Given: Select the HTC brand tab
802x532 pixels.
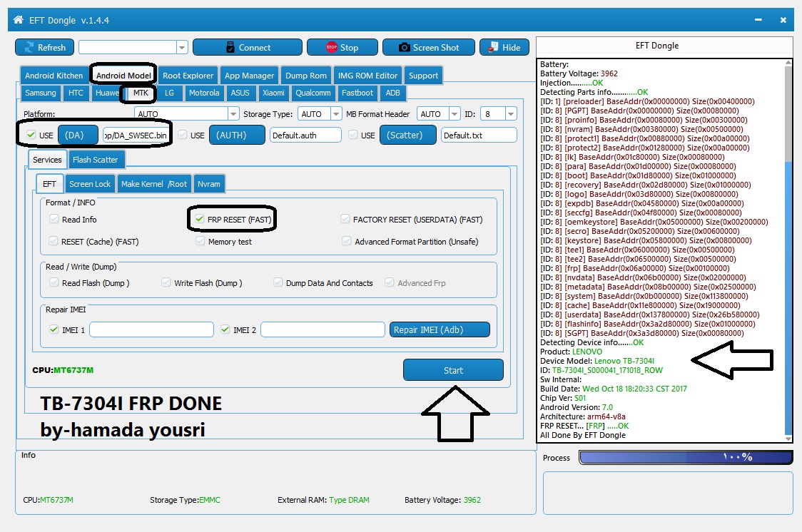Looking at the screenshot, I should point(76,93).
